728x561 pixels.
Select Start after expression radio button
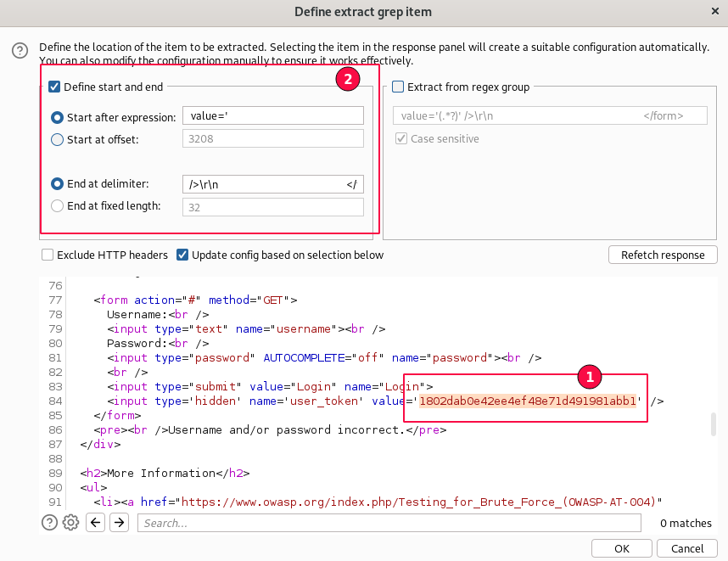(58, 117)
